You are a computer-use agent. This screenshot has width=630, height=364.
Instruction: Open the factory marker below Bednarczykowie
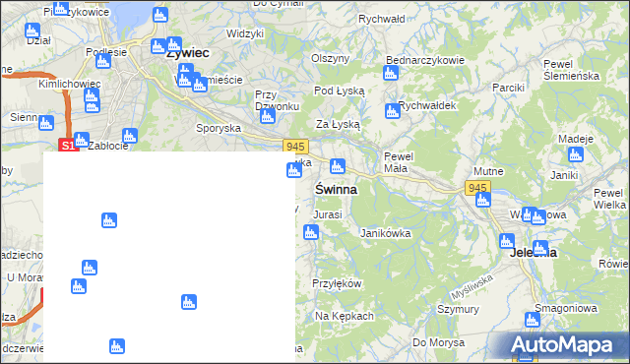click(x=391, y=73)
